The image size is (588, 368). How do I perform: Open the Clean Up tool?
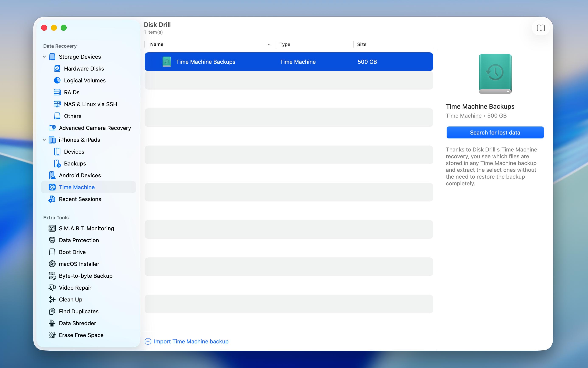coord(88,299)
